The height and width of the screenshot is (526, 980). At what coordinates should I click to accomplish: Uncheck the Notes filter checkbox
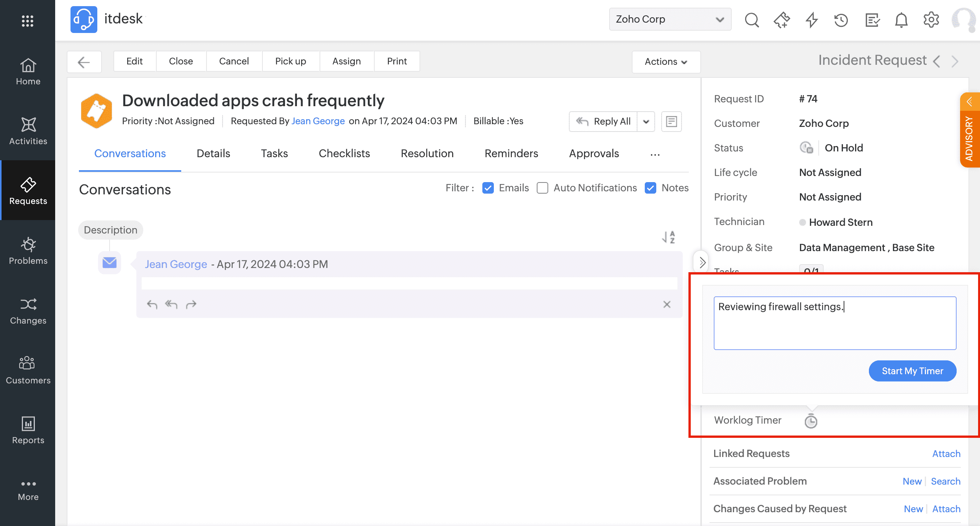[651, 188]
